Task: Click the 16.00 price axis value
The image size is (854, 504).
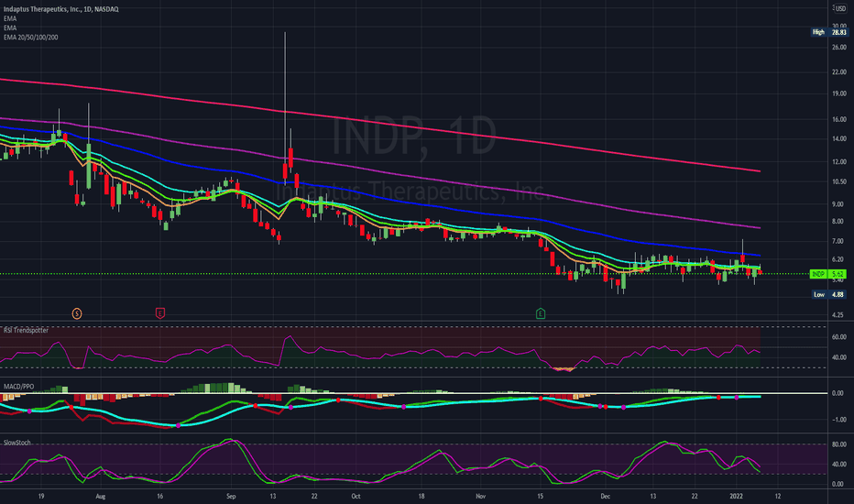Action: (839, 119)
